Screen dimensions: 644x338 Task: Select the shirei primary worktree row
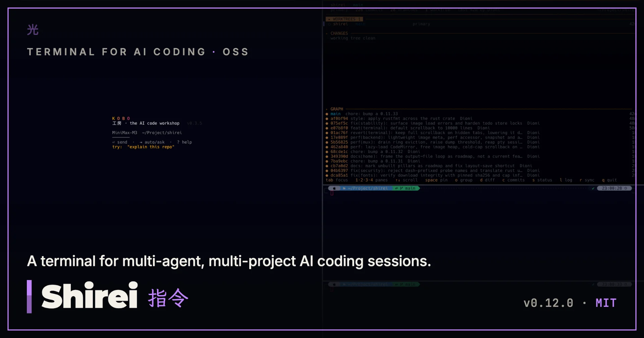point(480,24)
